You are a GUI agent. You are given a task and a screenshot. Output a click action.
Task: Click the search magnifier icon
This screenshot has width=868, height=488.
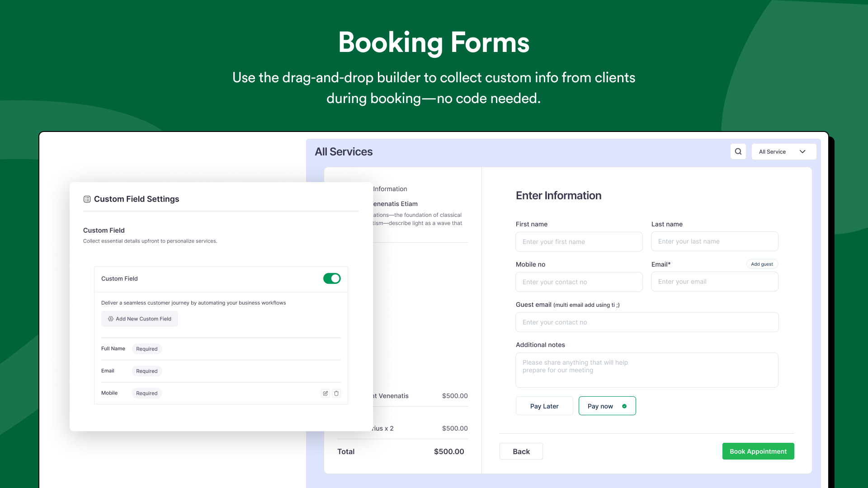[x=738, y=151]
